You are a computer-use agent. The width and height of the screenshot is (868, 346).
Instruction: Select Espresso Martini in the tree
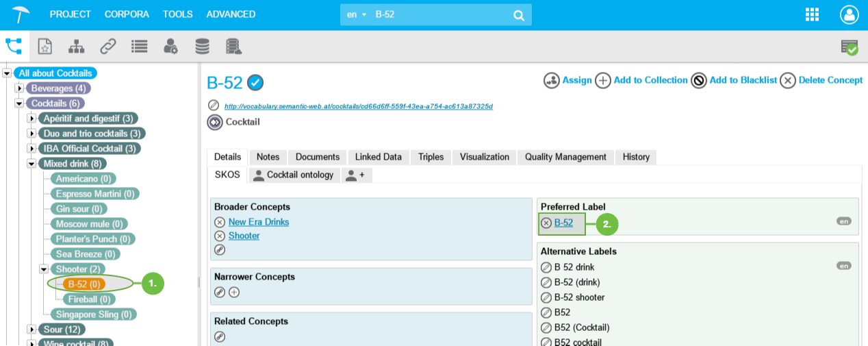pyautogui.click(x=95, y=194)
